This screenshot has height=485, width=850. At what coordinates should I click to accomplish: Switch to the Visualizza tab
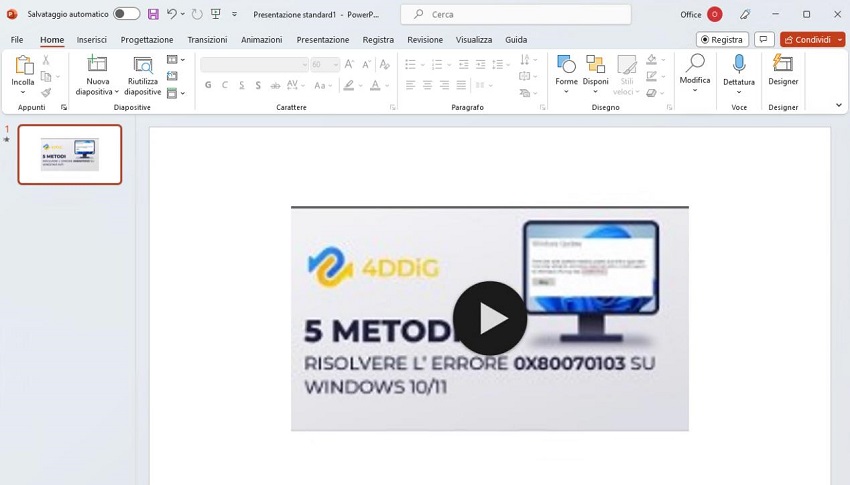(x=474, y=40)
